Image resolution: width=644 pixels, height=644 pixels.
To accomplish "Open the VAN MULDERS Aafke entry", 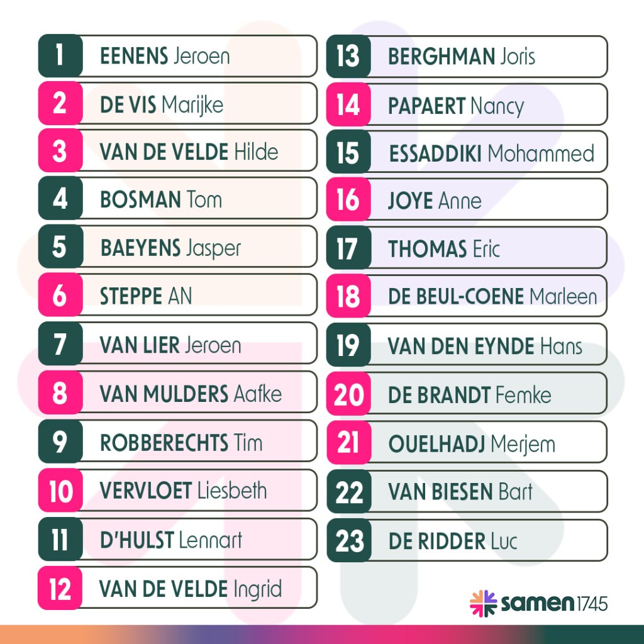I will coord(191,394).
